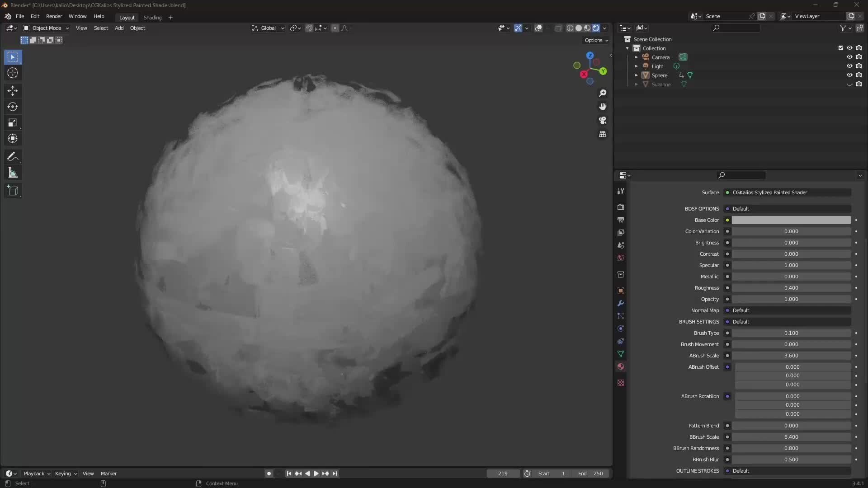868x488 pixels.
Task: Open the Modifier wrench properties tab
Action: [x=621, y=303]
